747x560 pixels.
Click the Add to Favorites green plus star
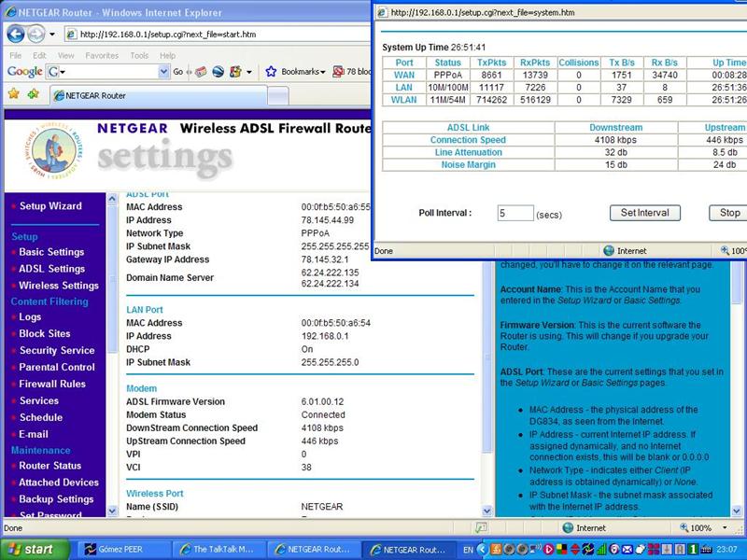(34, 93)
